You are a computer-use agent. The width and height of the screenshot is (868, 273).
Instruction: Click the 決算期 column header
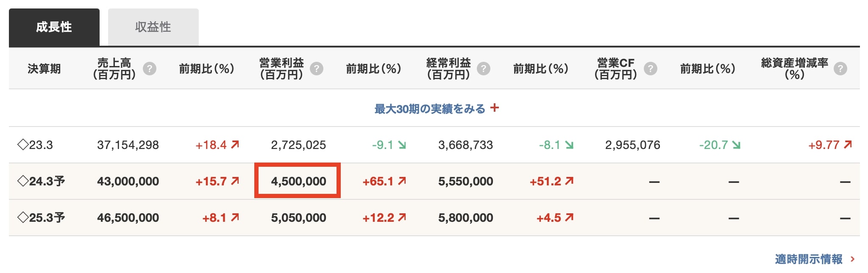tap(44, 69)
